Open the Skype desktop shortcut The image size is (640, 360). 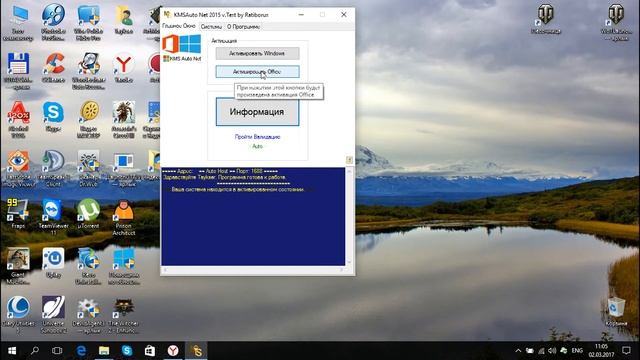tap(53, 116)
